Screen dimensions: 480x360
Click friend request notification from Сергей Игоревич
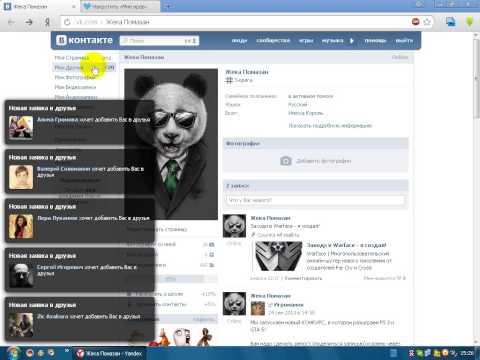pyautogui.click(x=79, y=270)
